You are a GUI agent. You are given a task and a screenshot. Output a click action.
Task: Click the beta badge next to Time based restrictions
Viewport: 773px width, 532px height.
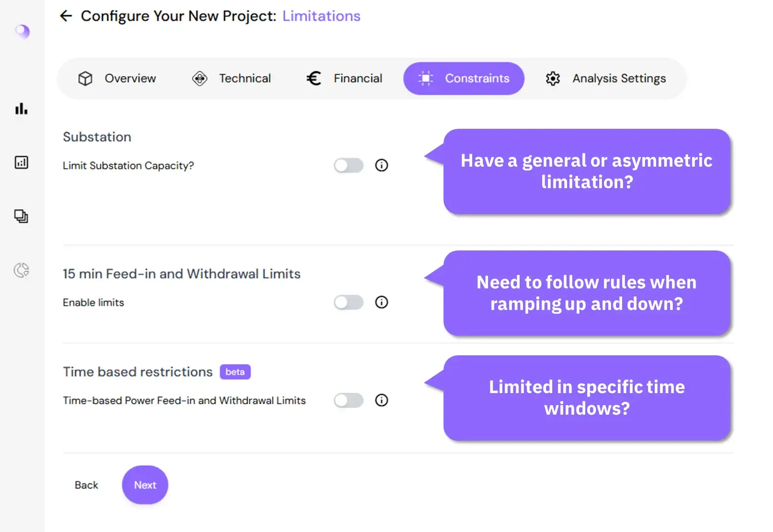coord(235,372)
